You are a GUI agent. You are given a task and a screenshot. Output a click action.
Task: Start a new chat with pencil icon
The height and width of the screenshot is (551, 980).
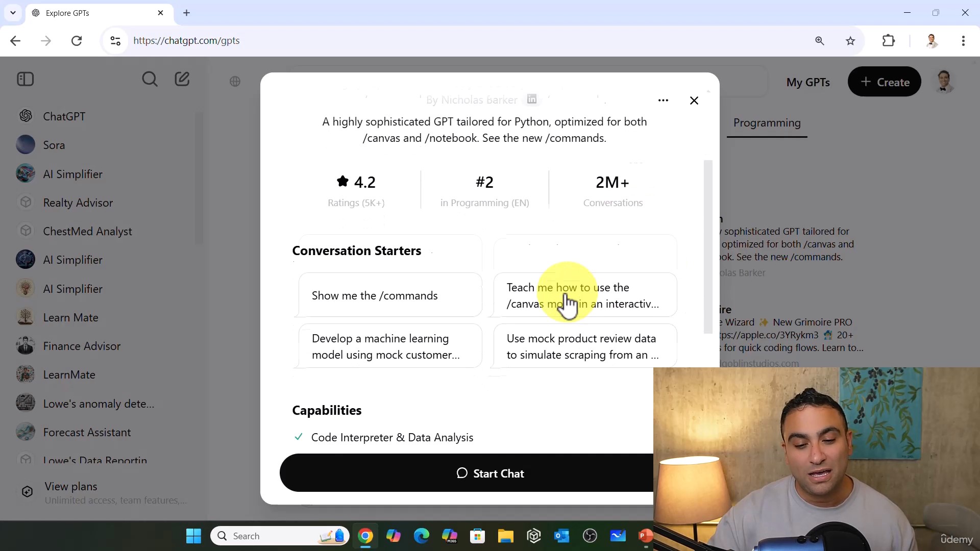pyautogui.click(x=182, y=79)
